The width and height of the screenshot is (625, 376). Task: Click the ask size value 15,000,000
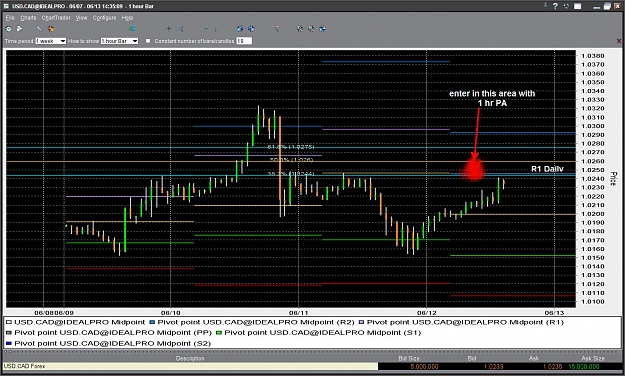584,366
